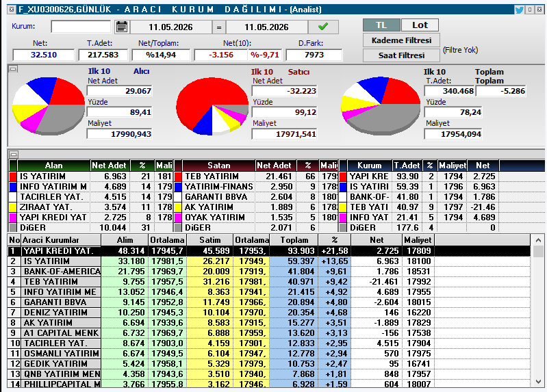Sort by Kurum column header

point(370,166)
